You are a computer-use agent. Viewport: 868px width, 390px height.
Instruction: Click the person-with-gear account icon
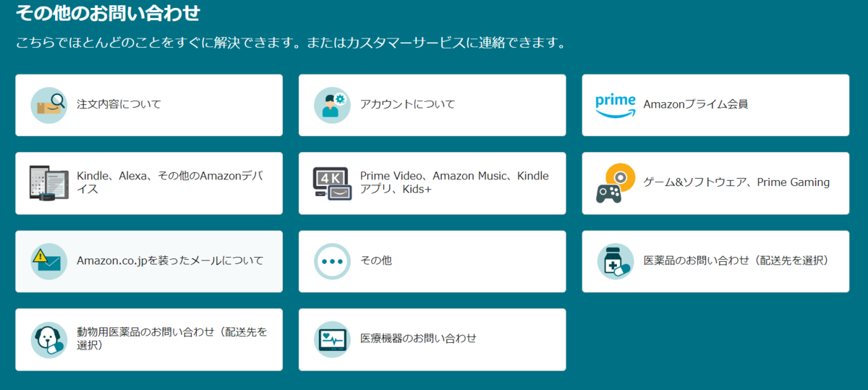point(332,105)
